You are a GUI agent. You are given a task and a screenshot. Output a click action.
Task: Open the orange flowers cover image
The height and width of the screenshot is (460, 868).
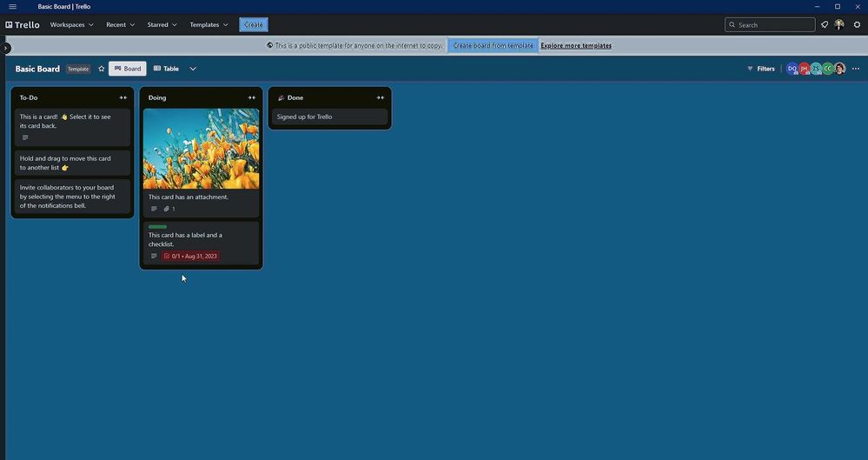click(201, 149)
